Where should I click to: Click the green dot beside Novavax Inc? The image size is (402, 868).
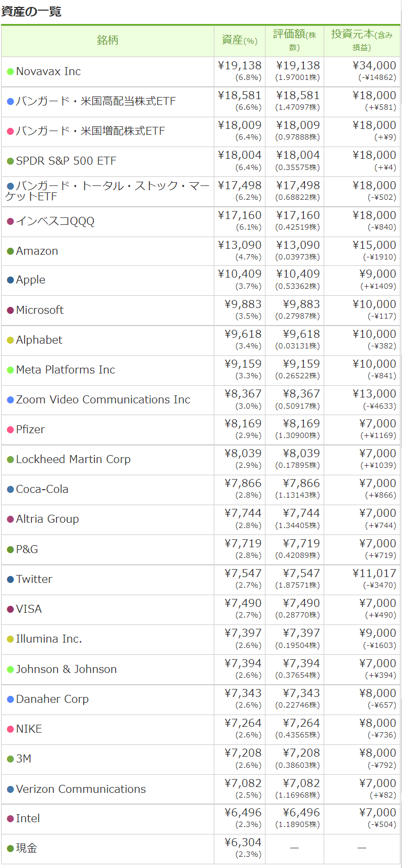(x=10, y=71)
